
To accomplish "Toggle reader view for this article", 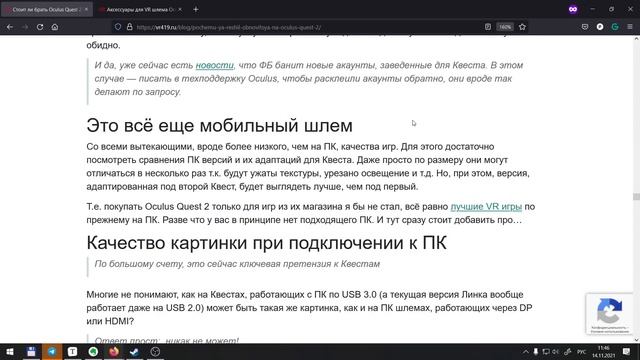I will click(x=488, y=27).
